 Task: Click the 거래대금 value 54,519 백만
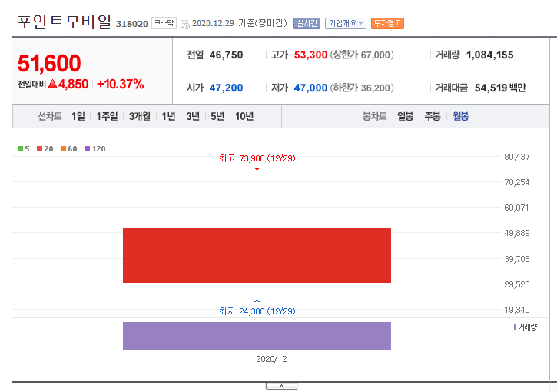[500, 88]
